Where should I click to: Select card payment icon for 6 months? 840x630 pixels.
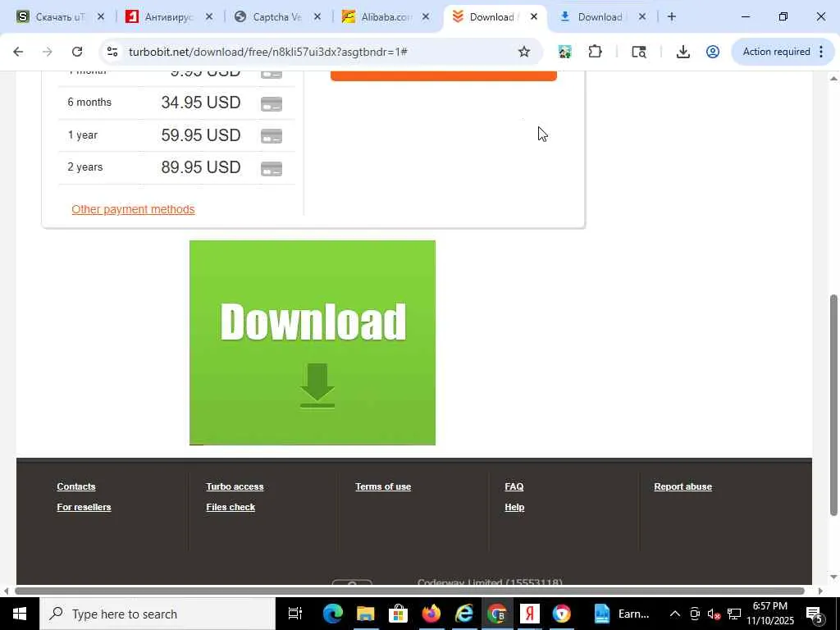tap(271, 103)
